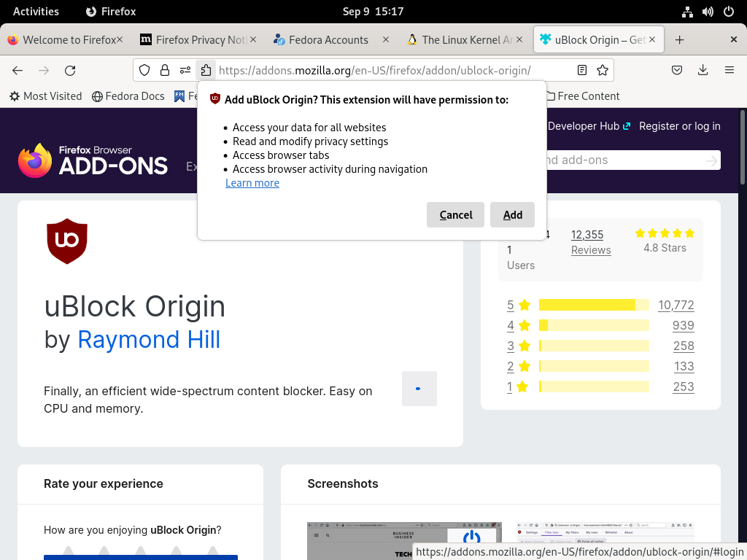Screen dimensions: 747x560
Task: Open author Raymond Hill's profile
Action: [x=149, y=340]
